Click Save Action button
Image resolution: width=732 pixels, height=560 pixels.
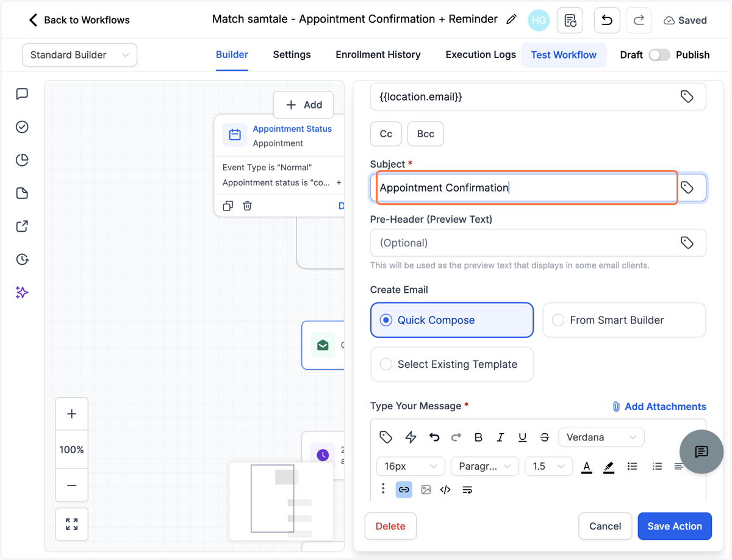pos(675,526)
